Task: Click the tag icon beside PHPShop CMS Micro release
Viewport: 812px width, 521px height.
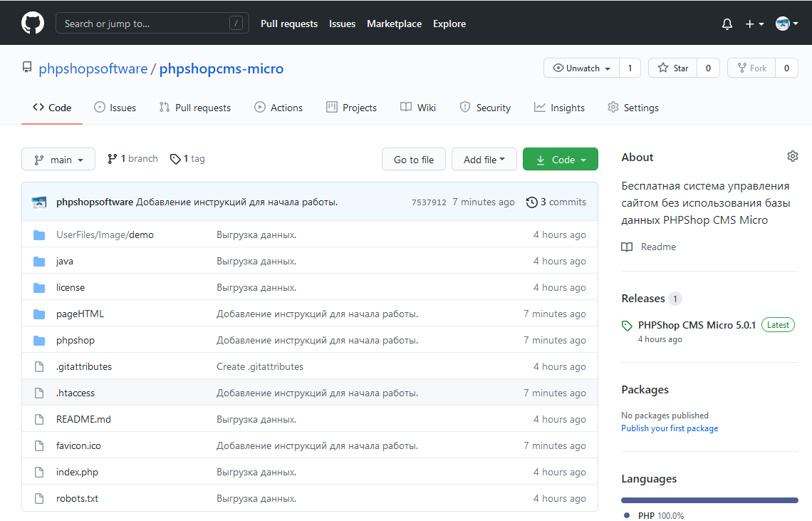Action: [627, 326]
